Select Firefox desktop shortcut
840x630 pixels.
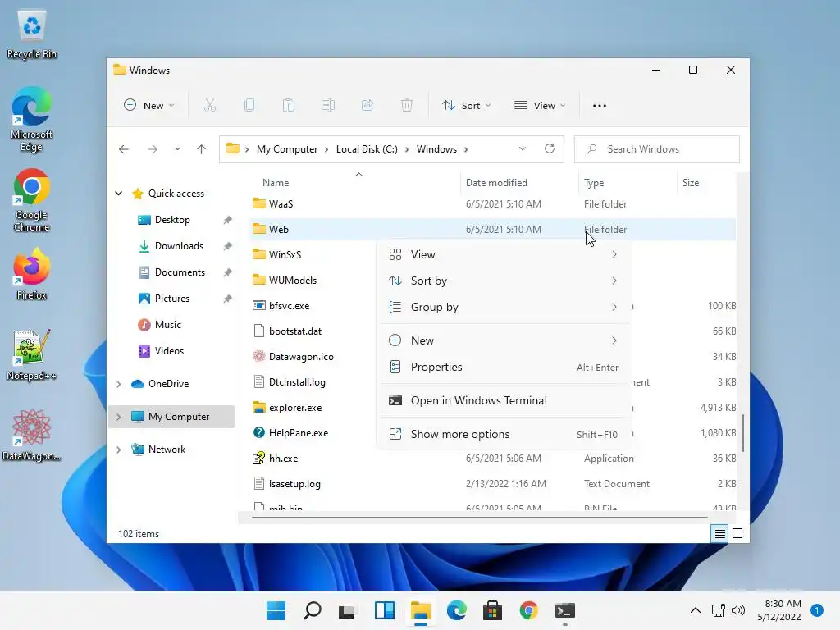tap(32, 274)
